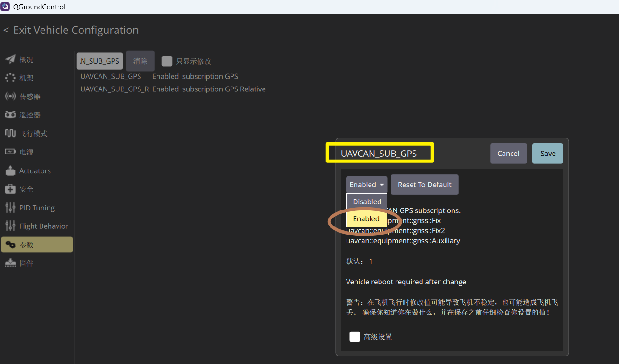
Task: Choose Disabled from the dropdown list
Action: tap(367, 202)
